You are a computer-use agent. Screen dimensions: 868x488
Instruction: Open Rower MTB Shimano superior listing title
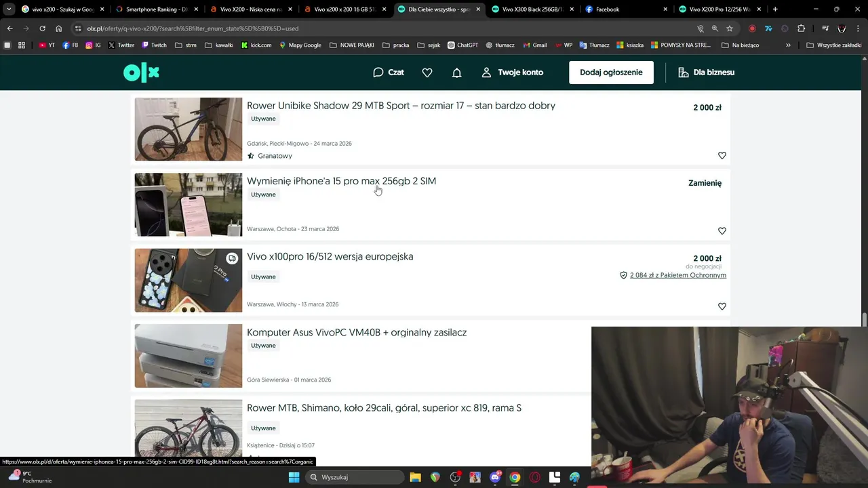click(384, 408)
